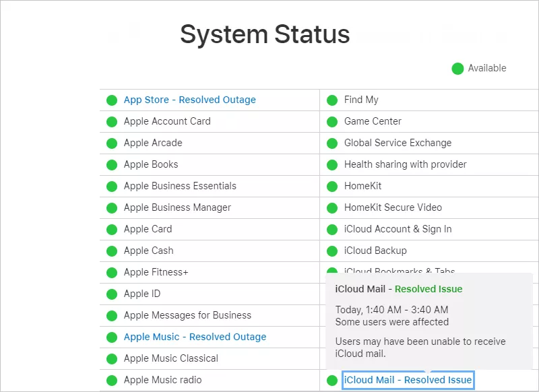Screen dimensions: 539x392
Task: Select the HomeKit row text
Action: pos(362,186)
